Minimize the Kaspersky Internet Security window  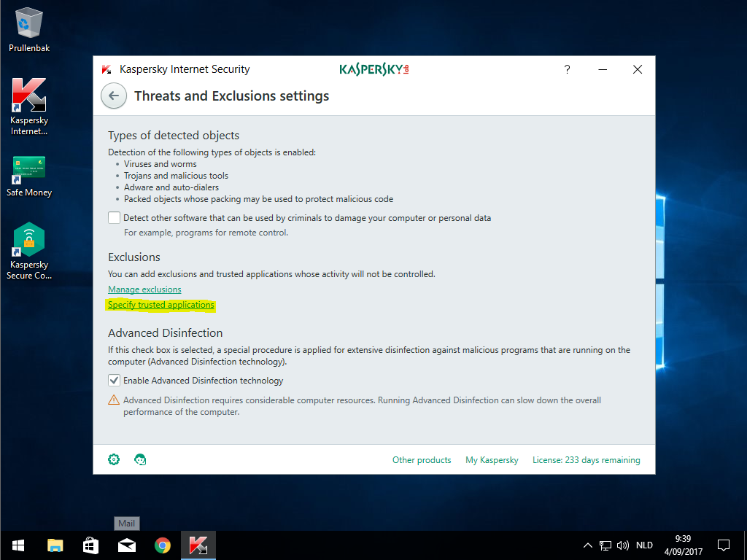click(x=603, y=69)
